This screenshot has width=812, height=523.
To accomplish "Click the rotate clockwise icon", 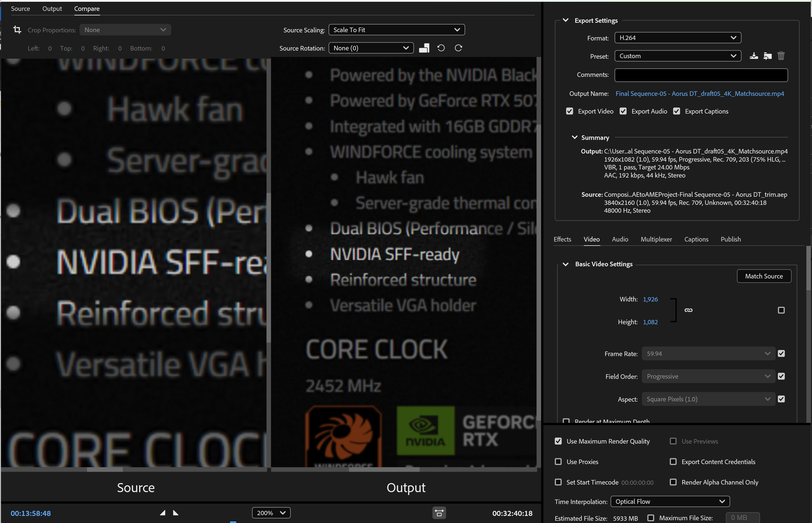I will click(x=458, y=48).
